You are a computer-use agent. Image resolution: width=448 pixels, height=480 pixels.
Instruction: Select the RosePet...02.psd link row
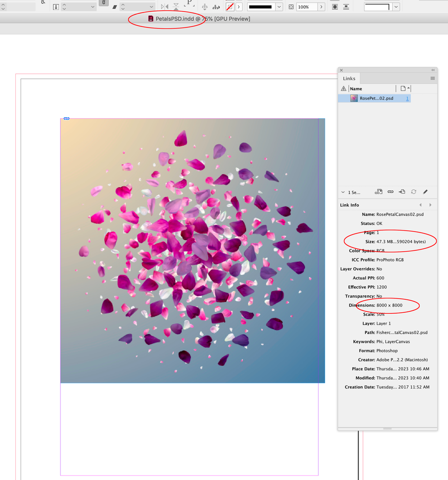374,98
